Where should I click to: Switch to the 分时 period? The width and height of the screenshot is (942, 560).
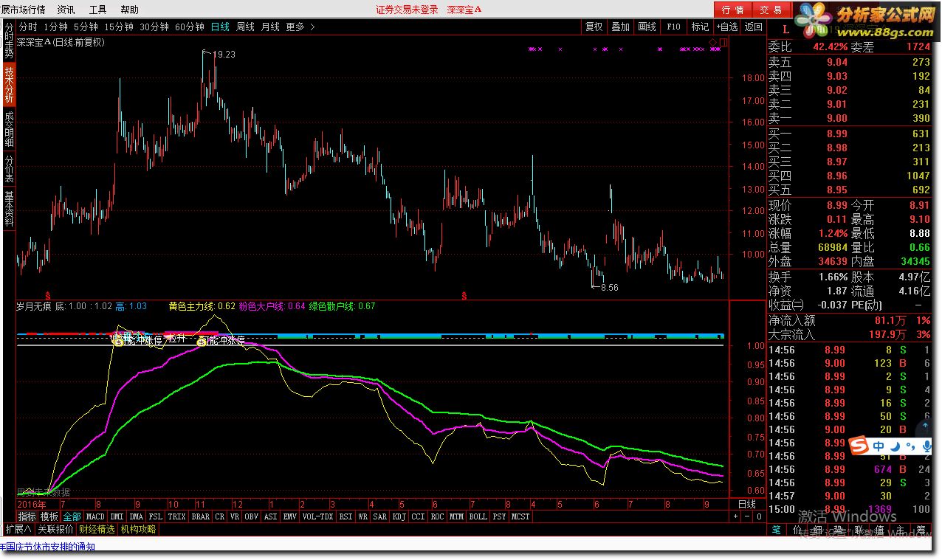coord(28,27)
